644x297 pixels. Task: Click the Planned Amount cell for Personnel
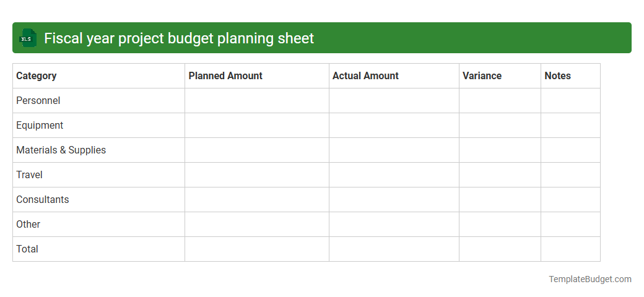coord(257,100)
